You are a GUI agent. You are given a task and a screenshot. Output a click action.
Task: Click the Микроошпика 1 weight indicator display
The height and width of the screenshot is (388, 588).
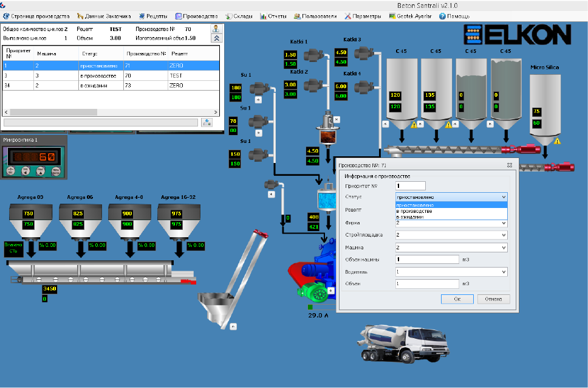click(33, 157)
